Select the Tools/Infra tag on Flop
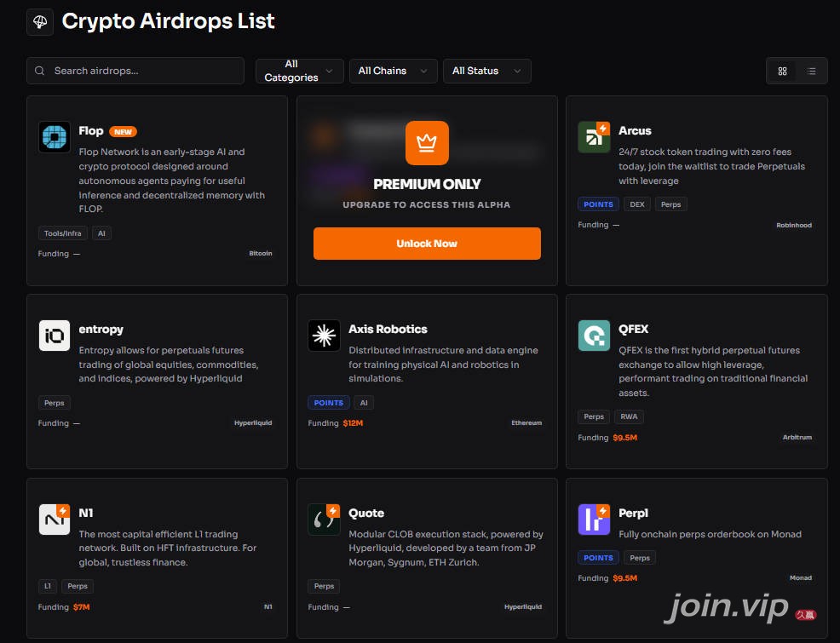The image size is (840, 643). 63,233
